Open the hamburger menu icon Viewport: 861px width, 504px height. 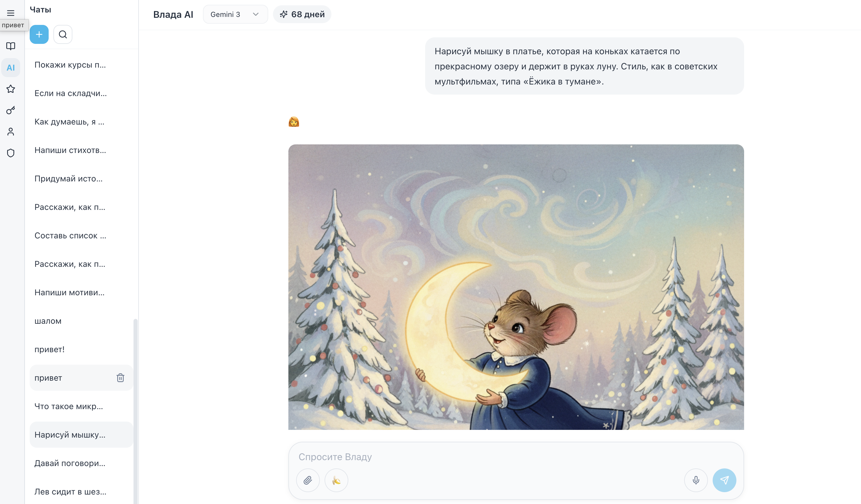pyautogui.click(x=11, y=13)
